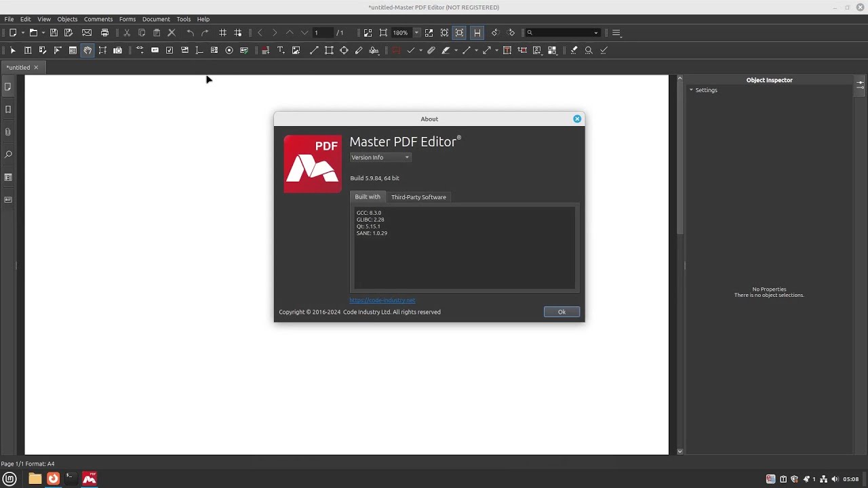Select the attach file paperclip tool
The image size is (868, 488).
click(x=431, y=50)
